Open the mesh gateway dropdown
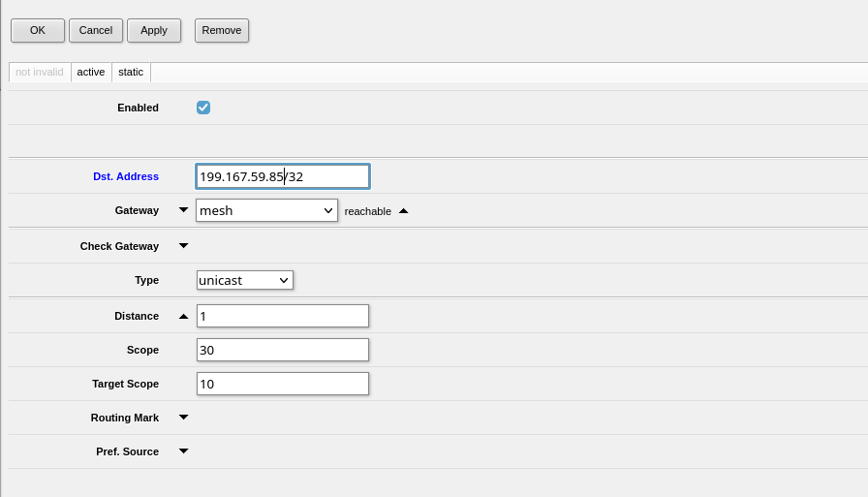Viewport: 868px width, 497px height. (x=266, y=210)
